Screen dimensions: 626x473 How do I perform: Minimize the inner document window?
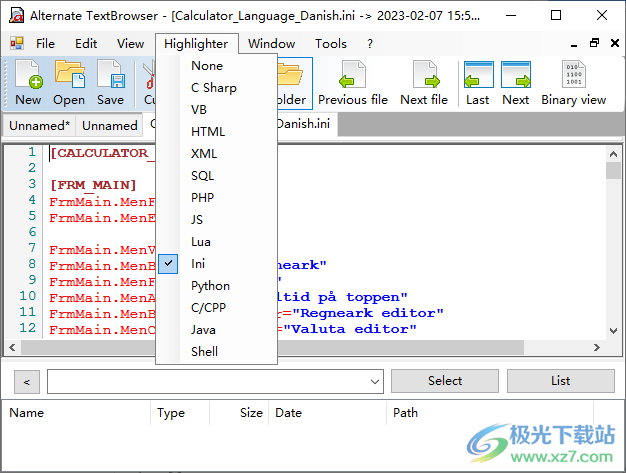574,44
